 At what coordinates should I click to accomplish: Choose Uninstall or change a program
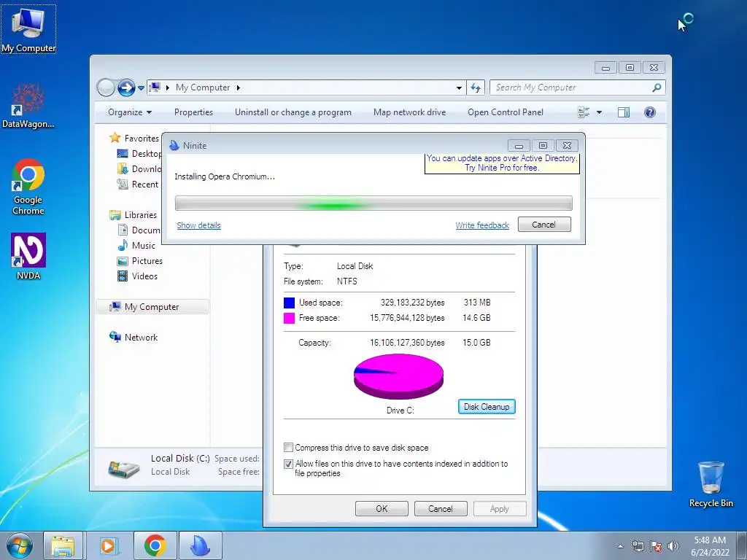pyautogui.click(x=293, y=112)
